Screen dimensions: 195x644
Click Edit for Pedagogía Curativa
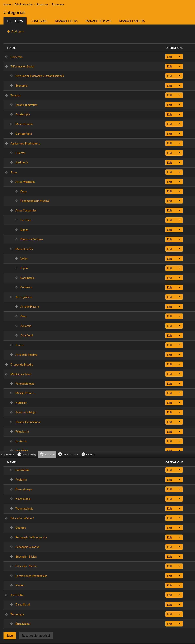(170, 547)
